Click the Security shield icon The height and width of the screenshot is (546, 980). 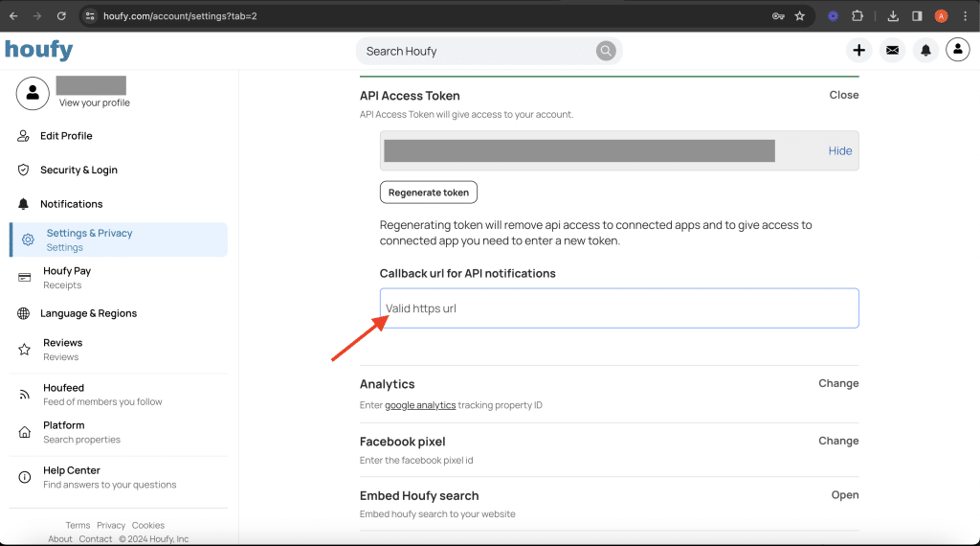click(x=23, y=170)
